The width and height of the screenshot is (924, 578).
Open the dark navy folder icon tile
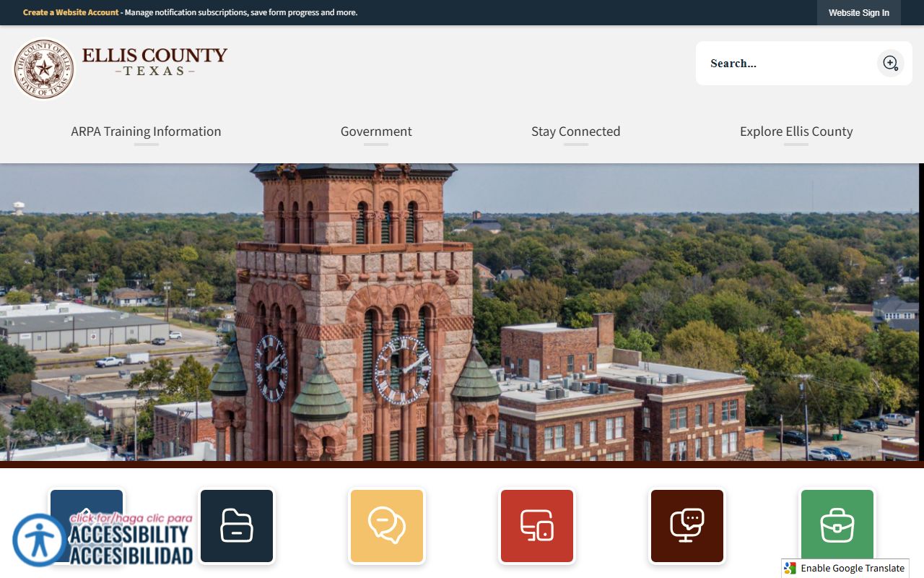click(237, 526)
